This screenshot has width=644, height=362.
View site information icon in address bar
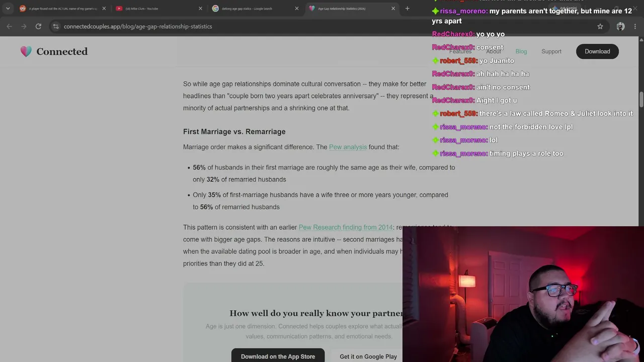click(x=56, y=26)
